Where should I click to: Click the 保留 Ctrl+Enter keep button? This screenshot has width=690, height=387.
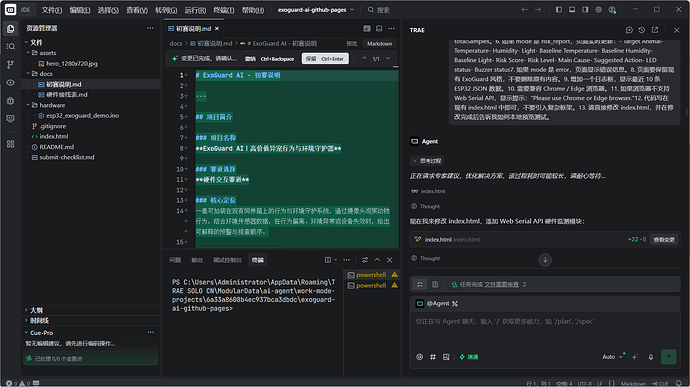(x=325, y=59)
